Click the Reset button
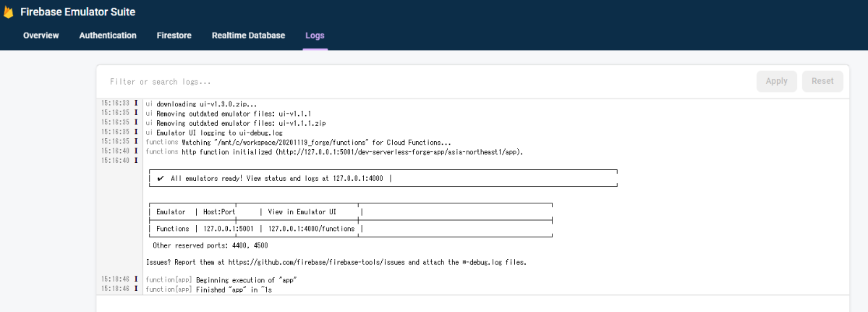The width and height of the screenshot is (868, 312). pyautogui.click(x=822, y=81)
